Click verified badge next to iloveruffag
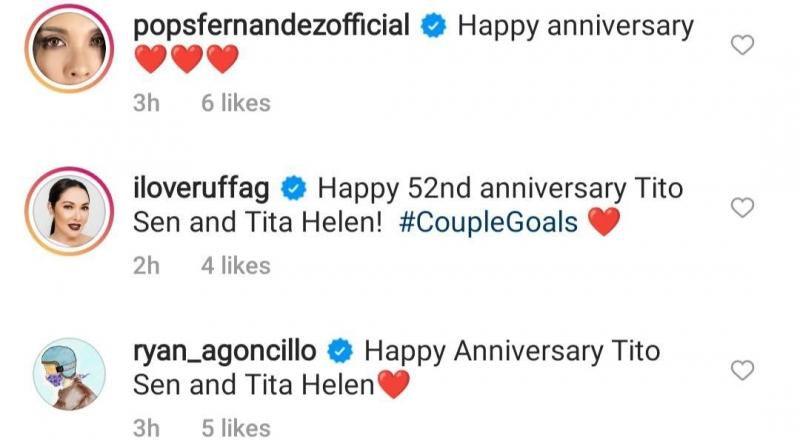Image resolution: width=800 pixels, height=440 pixels. coord(294,189)
